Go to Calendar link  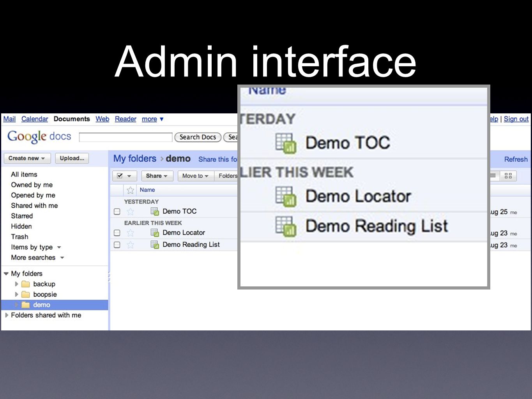[35, 119]
